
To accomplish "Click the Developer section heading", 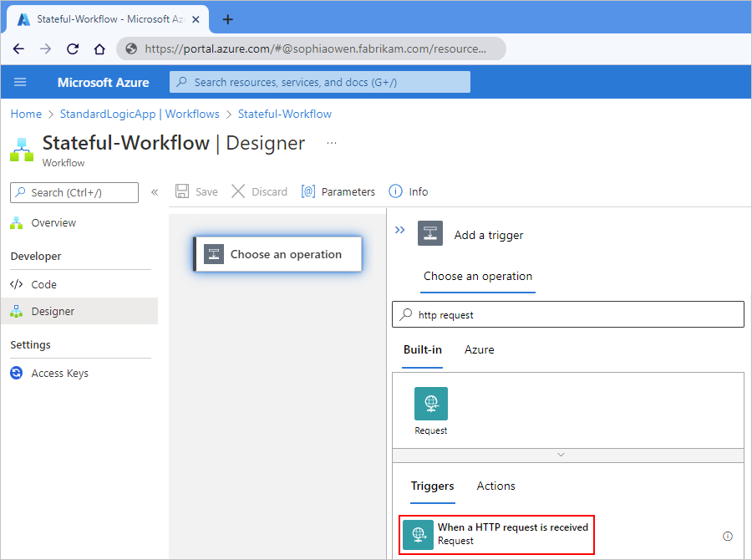I will click(36, 257).
